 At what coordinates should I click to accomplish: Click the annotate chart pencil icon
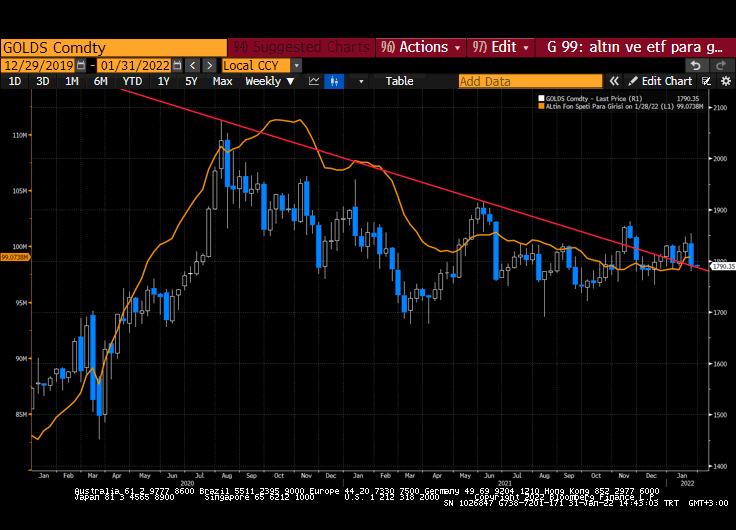(706, 81)
